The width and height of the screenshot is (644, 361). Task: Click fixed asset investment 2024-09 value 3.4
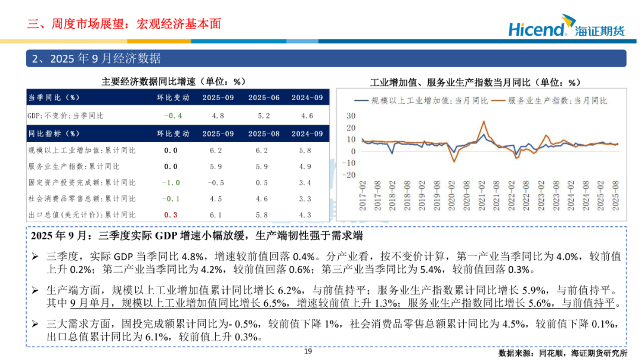(305, 182)
